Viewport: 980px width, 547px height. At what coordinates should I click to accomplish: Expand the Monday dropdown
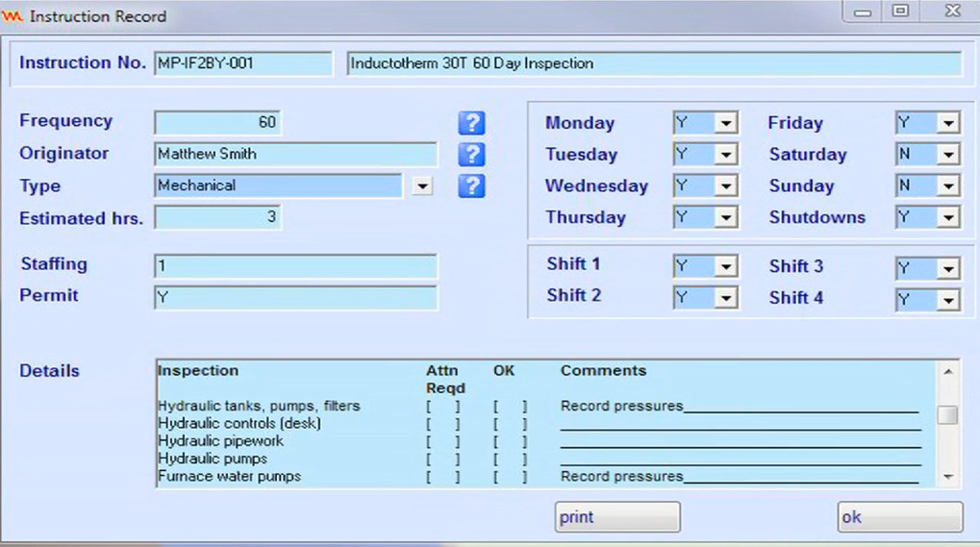tap(726, 124)
